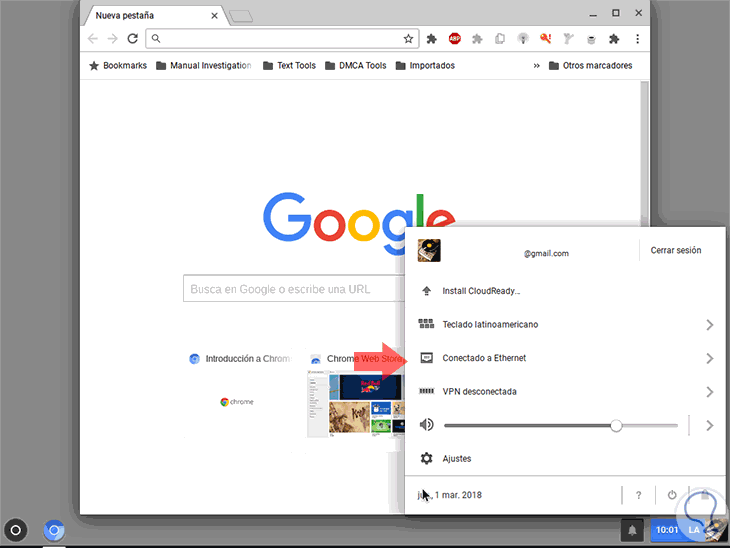Reload the current page
The width and height of the screenshot is (730, 548).
click(133, 39)
